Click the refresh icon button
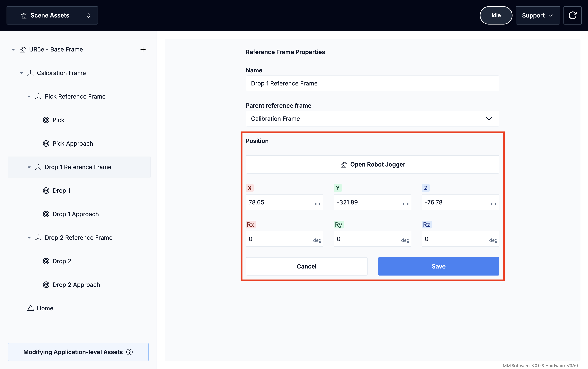Viewport: 588px width, 369px height. click(572, 15)
